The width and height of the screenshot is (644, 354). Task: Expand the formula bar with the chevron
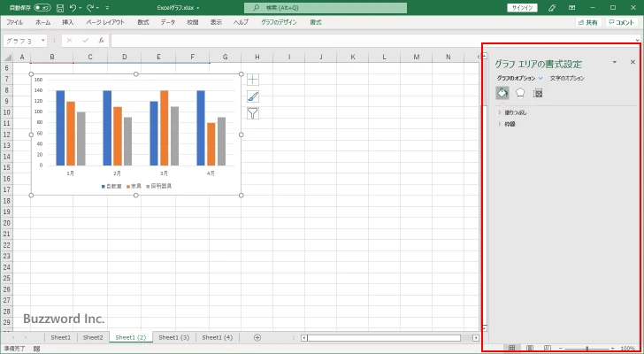pyautogui.click(x=637, y=41)
